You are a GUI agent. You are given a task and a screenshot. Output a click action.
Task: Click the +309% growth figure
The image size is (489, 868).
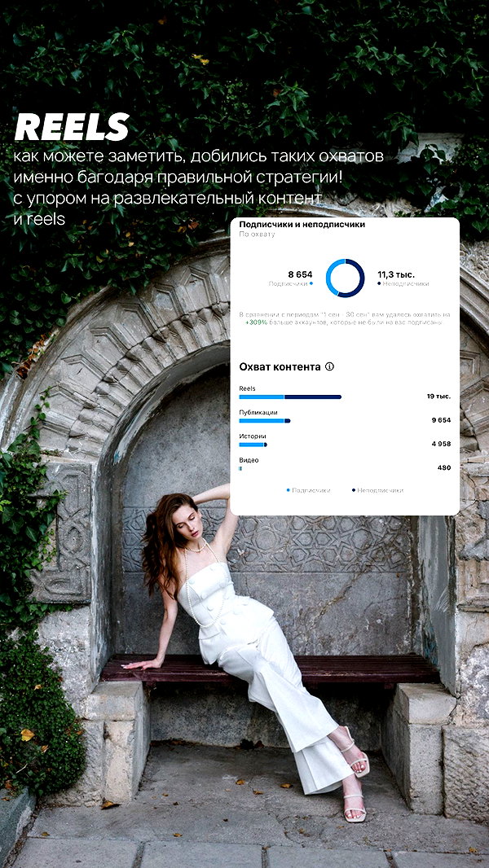[x=255, y=322]
